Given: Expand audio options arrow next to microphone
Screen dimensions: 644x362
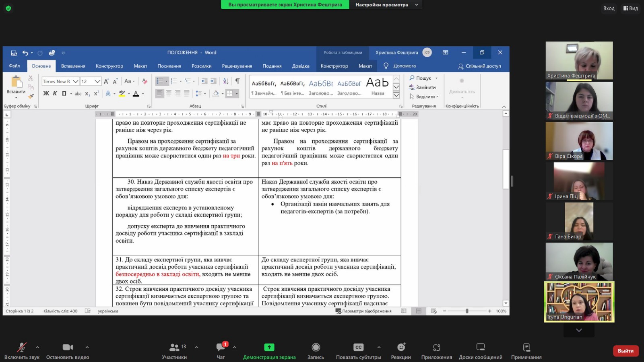Looking at the screenshot, I should click(37, 347).
